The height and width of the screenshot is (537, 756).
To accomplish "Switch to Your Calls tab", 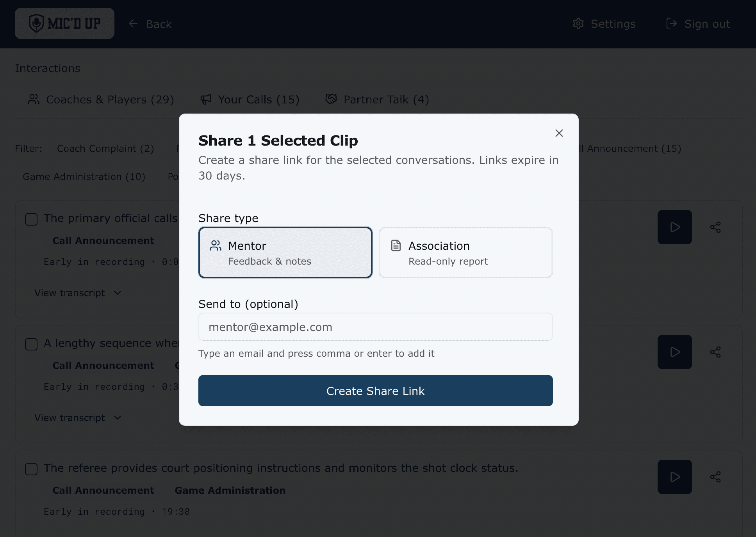I will [x=250, y=100].
